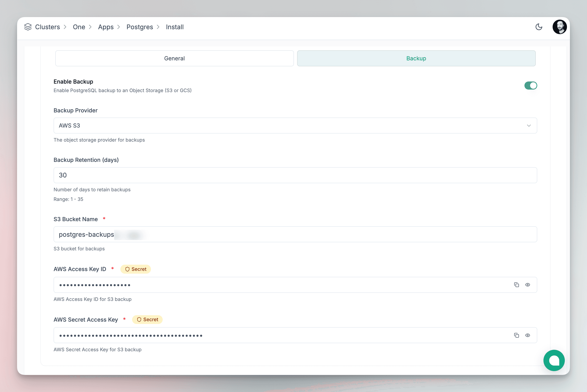
Task: Open the Apps breadcrumb link
Action: pyautogui.click(x=106, y=27)
